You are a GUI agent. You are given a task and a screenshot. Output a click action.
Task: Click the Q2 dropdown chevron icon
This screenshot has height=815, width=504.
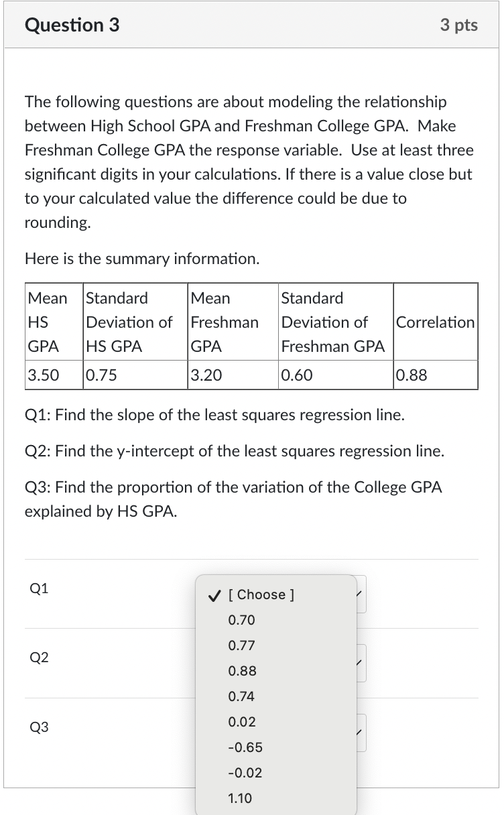[359, 663]
